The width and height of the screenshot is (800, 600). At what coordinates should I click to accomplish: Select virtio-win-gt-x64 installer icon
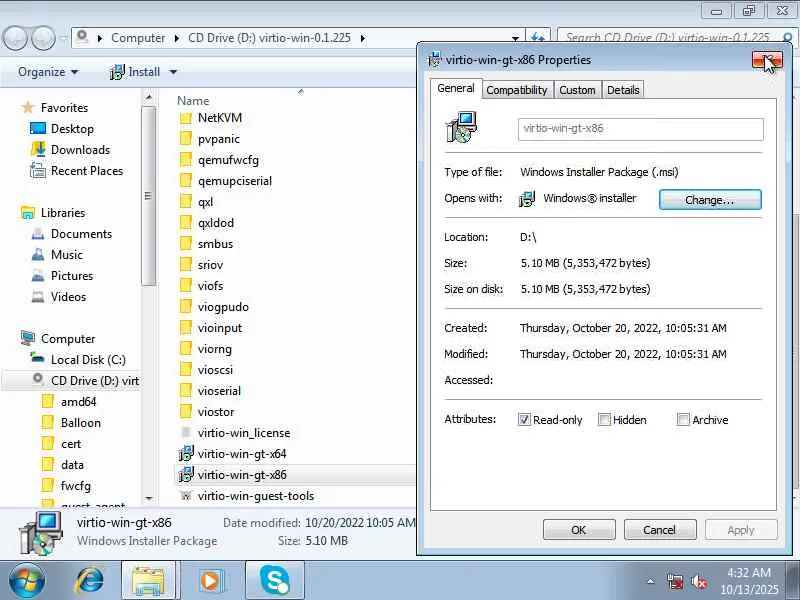[x=186, y=454]
